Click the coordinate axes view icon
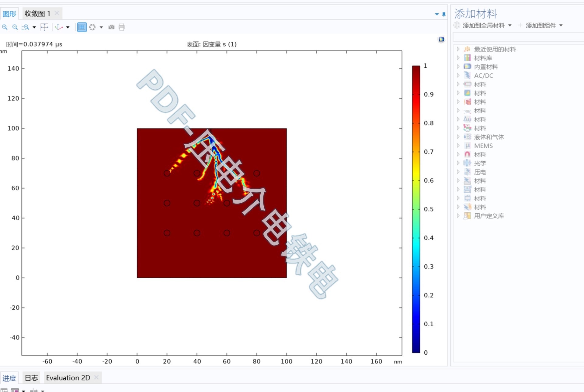This screenshot has height=392, width=584. (x=59, y=27)
